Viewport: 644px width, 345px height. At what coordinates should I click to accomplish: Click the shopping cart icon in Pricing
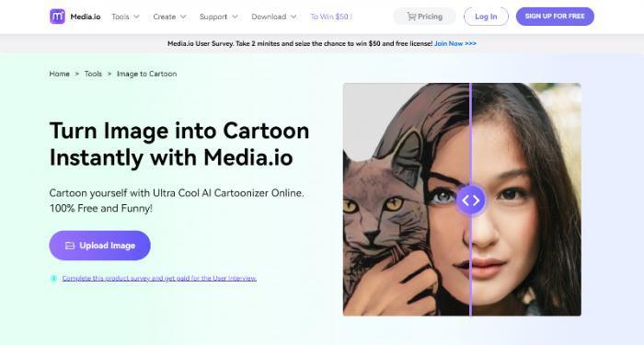(x=411, y=17)
